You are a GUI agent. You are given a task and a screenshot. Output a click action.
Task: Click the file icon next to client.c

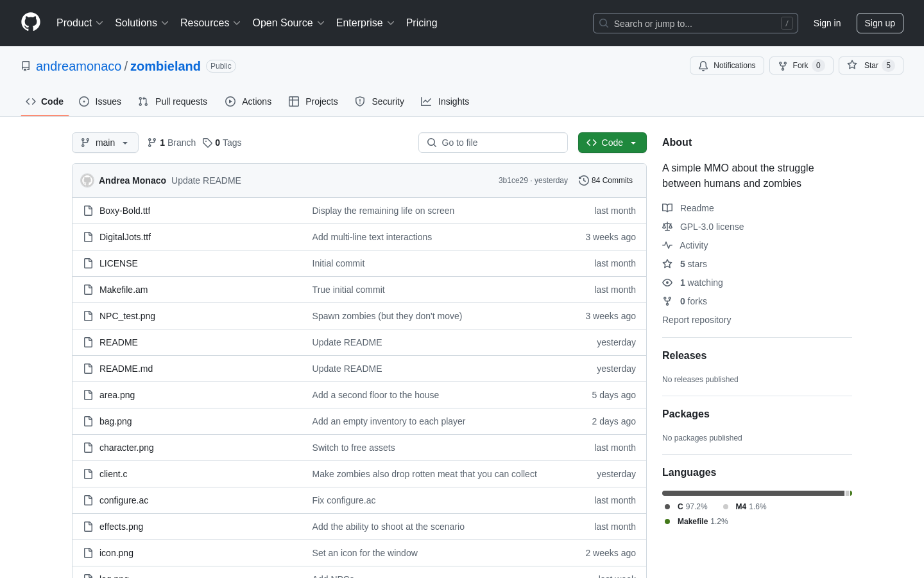(89, 474)
